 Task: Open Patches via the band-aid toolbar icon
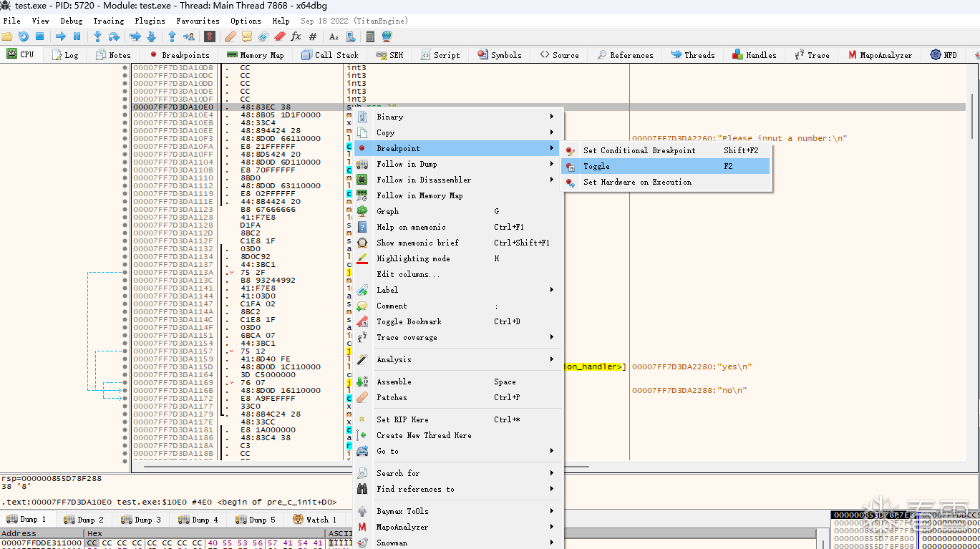pos(231,37)
